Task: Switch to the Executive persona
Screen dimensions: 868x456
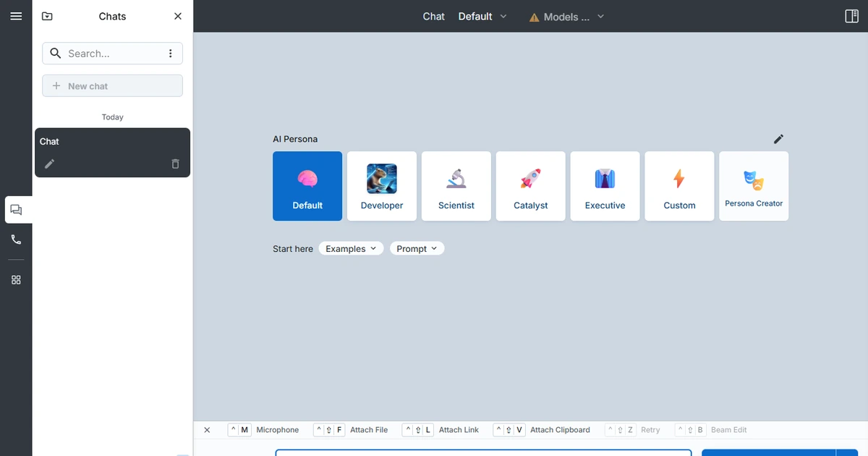Action: point(605,186)
